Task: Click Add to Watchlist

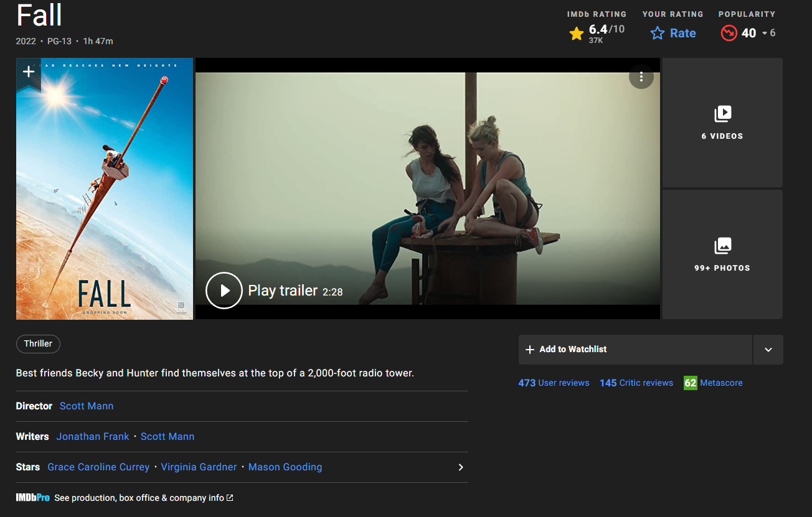Action: click(x=635, y=350)
